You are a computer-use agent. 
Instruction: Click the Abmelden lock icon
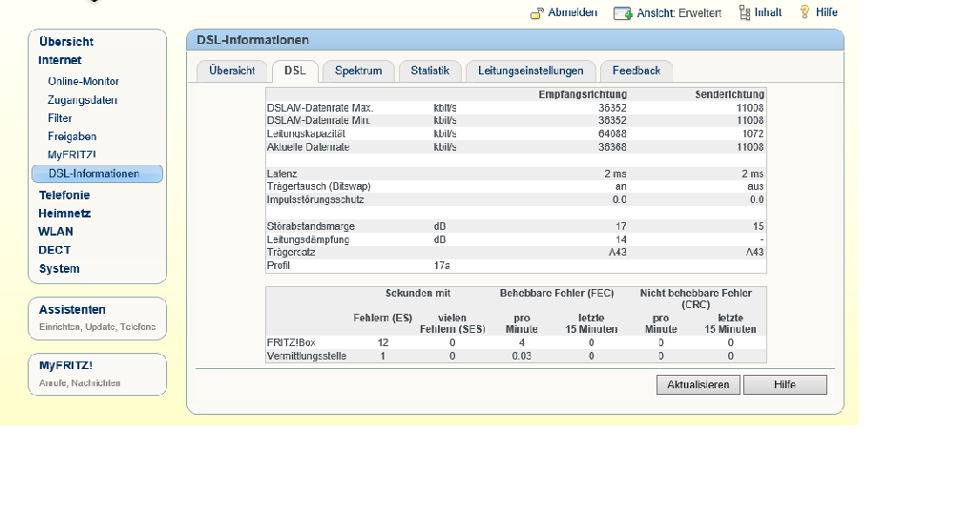537,13
